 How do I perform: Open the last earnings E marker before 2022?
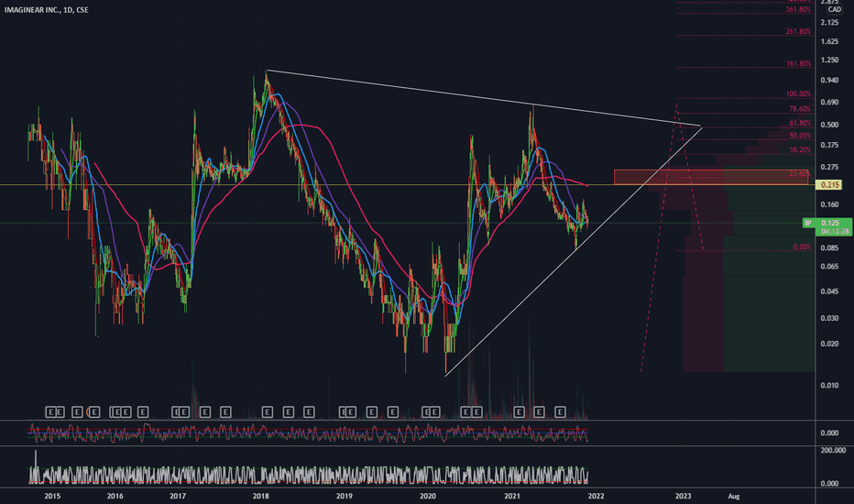coord(560,412)
